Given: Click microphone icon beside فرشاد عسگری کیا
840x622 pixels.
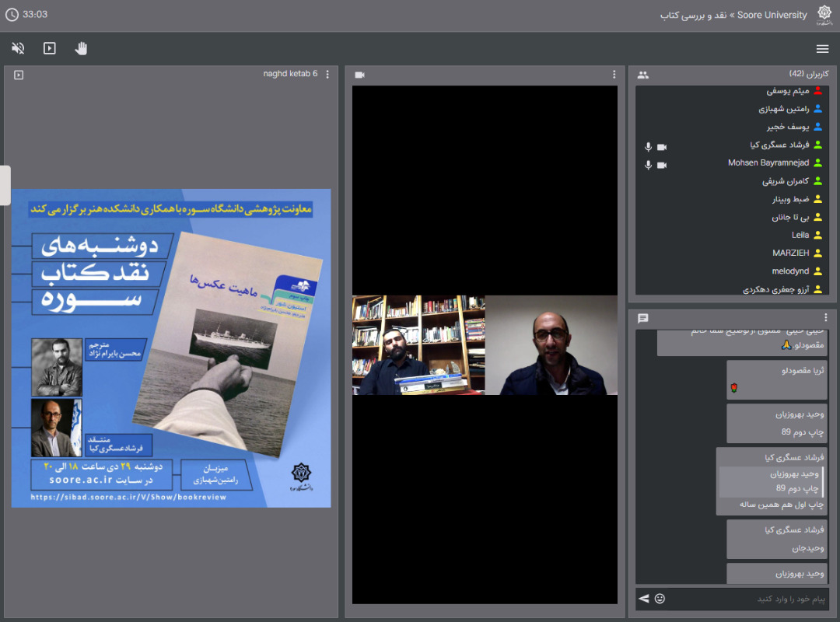Looking at the screenshot, I should point(648,147).
